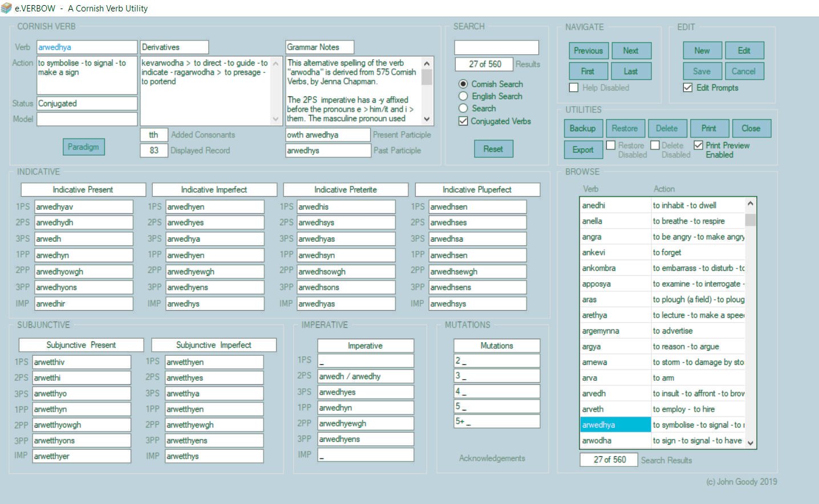Select argemynna in the Browse list
Screen dimensions: 819x504
(615, 331)
